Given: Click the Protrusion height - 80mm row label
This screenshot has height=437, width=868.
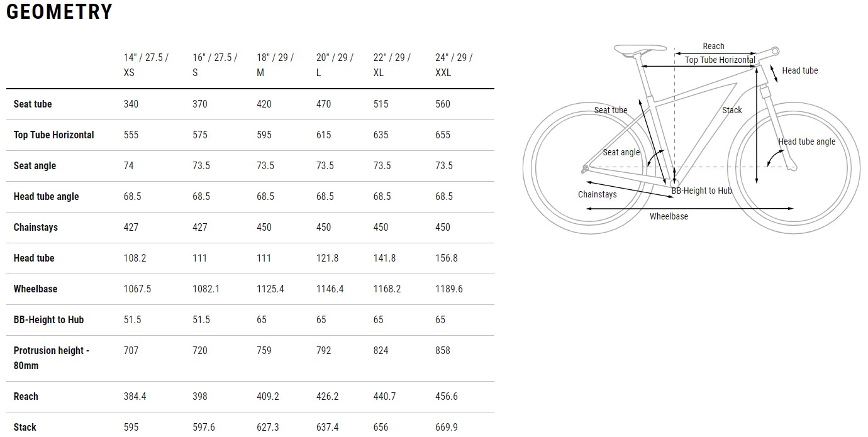Looking at the screenshot, I should tap(51, 358).
